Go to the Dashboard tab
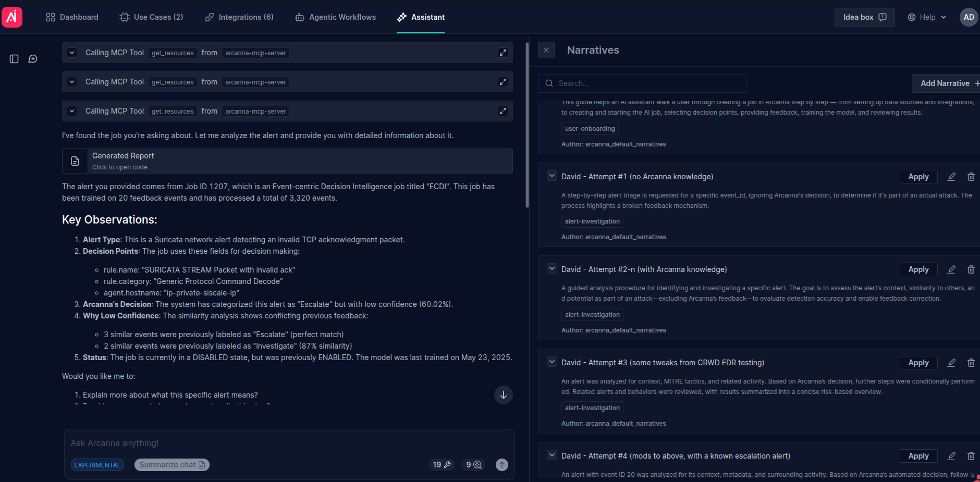 pyautogui.click(x=72, y=17)
